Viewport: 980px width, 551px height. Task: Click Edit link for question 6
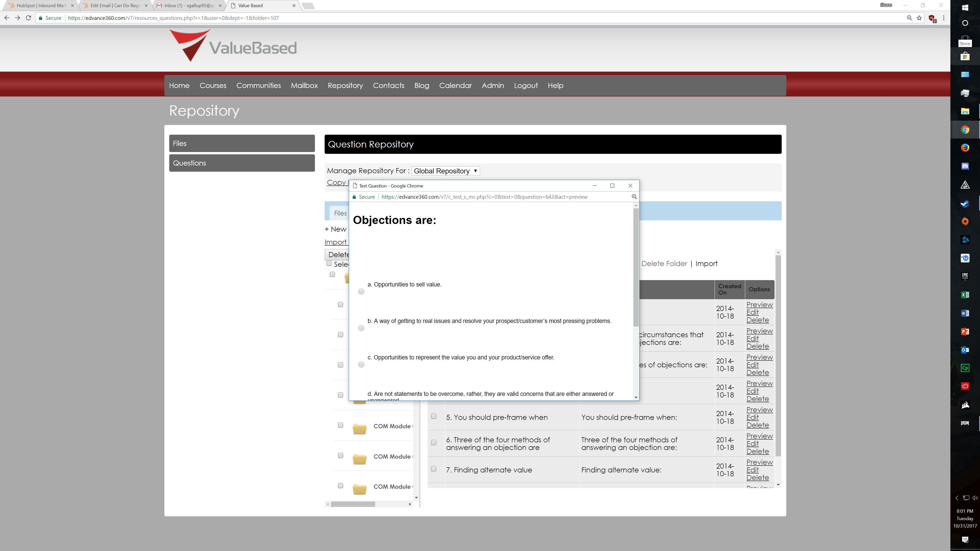coord(752,444)
